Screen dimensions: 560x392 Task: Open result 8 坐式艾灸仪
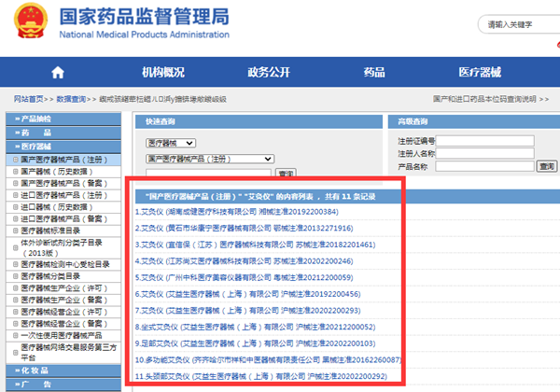pyautogui.click(x=255, y=327)
